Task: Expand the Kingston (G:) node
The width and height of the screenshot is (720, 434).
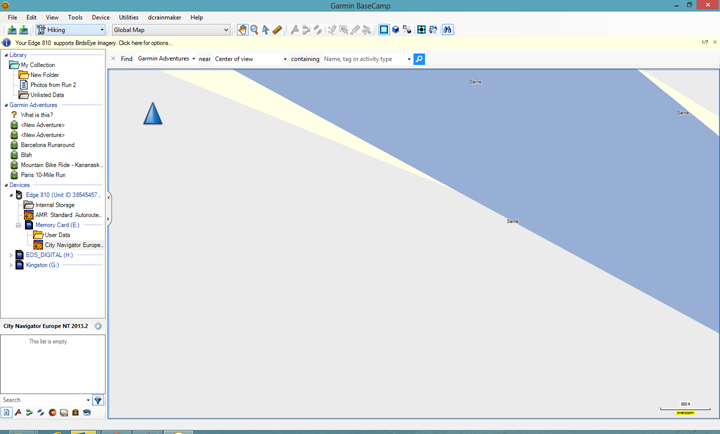Action: pyautogui.click(x=11, y=265)
